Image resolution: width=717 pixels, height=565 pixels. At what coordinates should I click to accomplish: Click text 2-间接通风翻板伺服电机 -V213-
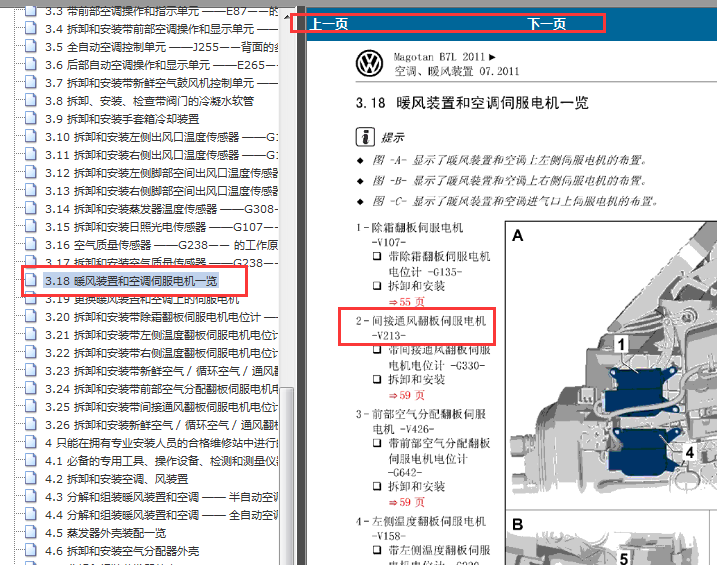(421, 328)
